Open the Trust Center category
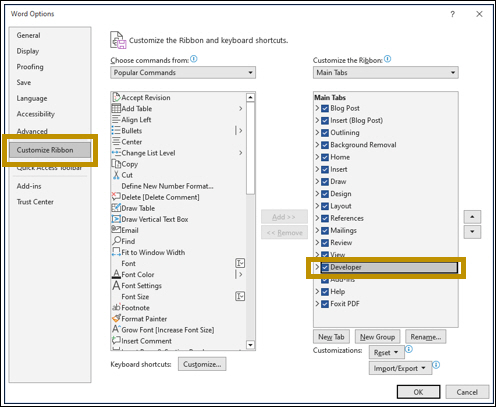This screenshot has height=407, width=496. 35,202
